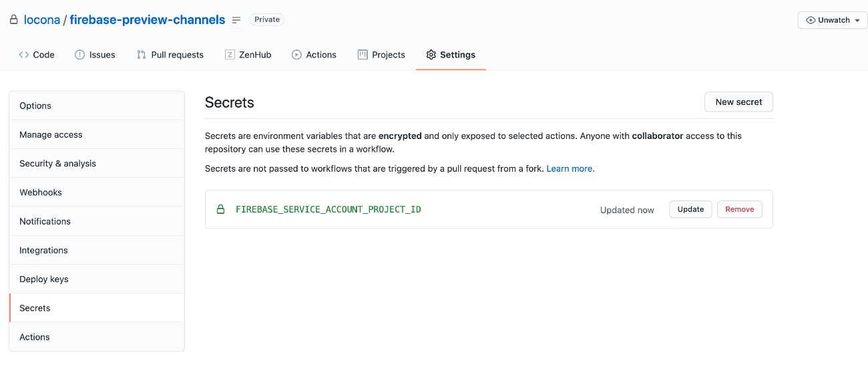Image resolution: width=868 pixels, height=369 pixels.
Task: Click the Updated now timestamp
Action: coord(627,210)
